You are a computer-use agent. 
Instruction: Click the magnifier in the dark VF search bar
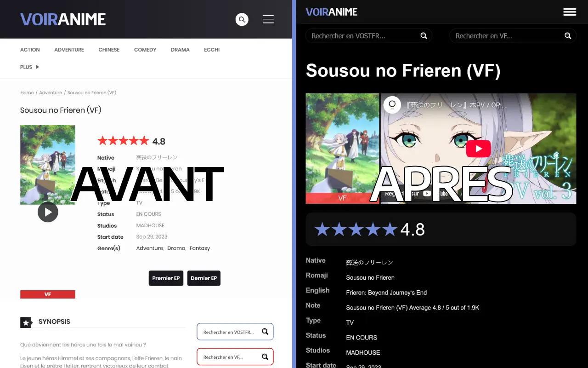coord(568,36)
